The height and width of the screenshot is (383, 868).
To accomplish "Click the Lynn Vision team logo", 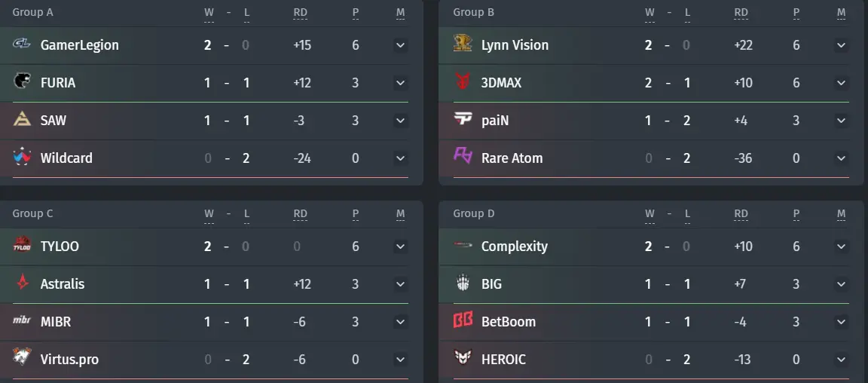I will (462, 43).
